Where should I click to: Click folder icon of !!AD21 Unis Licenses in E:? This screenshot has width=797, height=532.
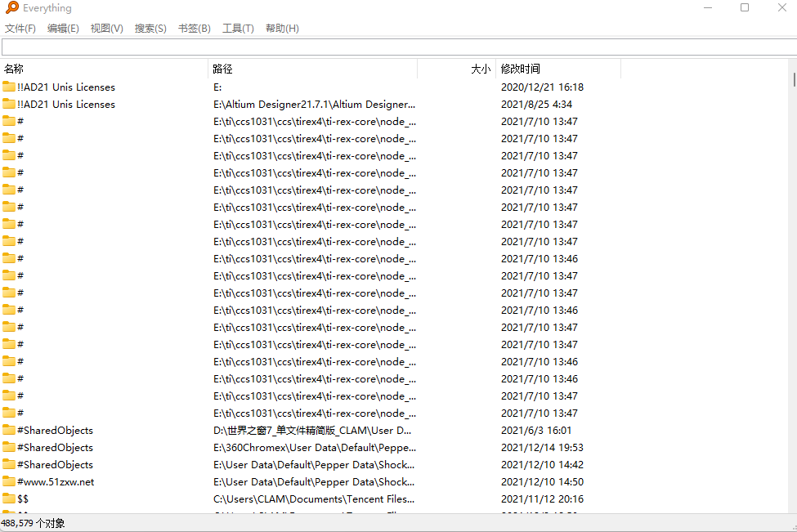[9, 87]
